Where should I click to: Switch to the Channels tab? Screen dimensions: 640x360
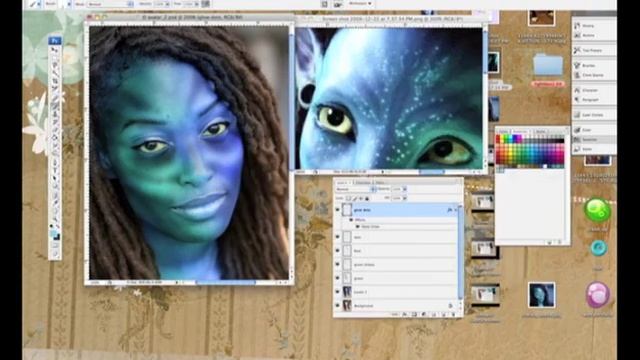(x=362, y=182)
